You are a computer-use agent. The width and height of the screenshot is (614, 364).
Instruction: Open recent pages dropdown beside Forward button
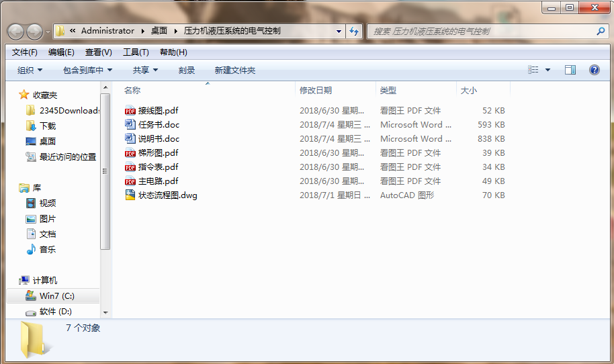(x=48, y=32)
